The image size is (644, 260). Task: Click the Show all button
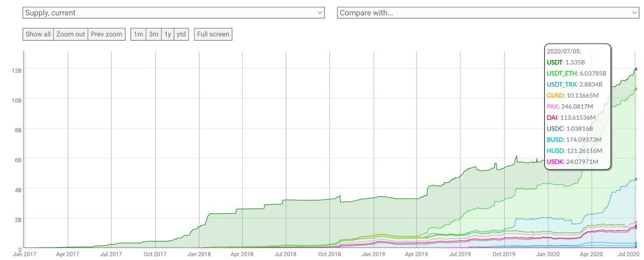click(x=38, y=34)
